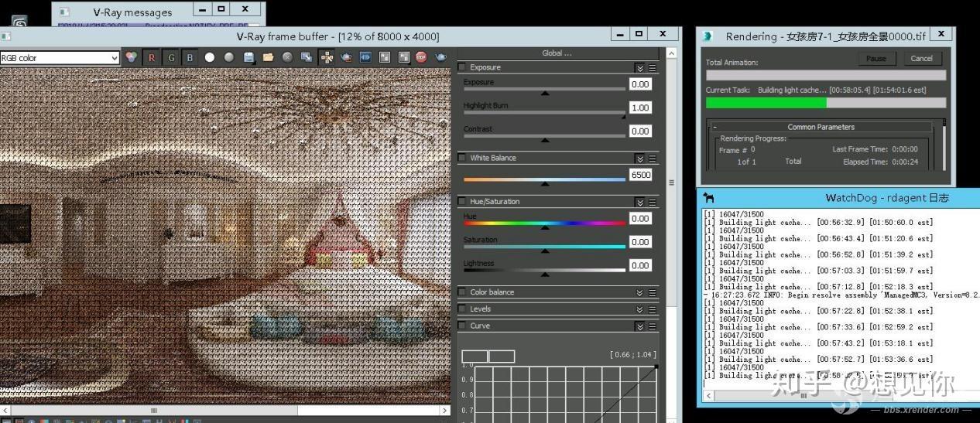
Task: Click the blue link PDPlayer icon
Action: (x=365, y=57)
